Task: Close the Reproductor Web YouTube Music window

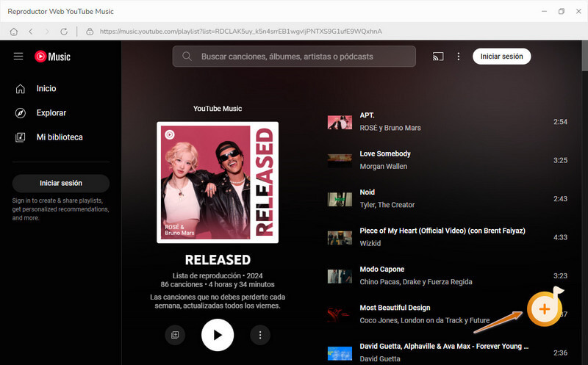Action: tap(578, 12)
